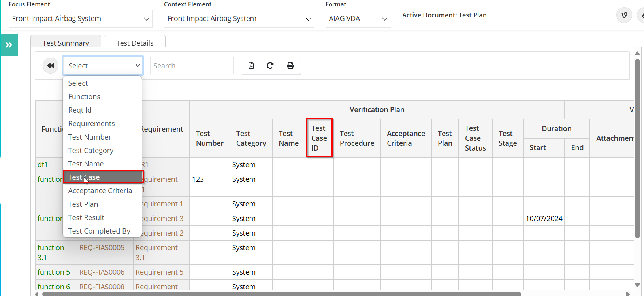
Task: Click the Test Plan column header
Action: (x=445, y=138)
